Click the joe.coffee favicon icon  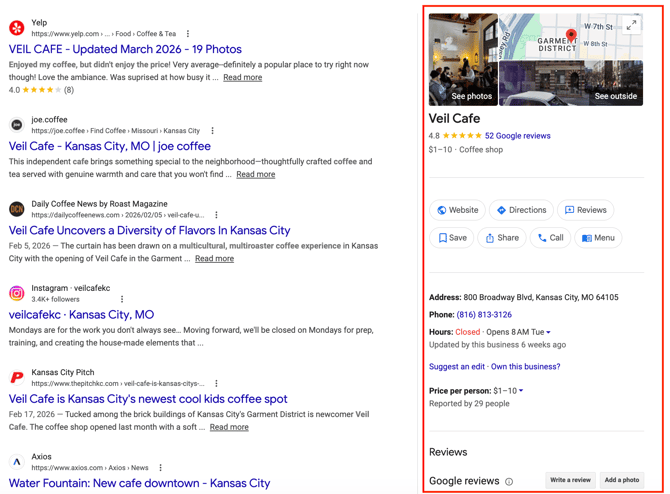(17, 125)
